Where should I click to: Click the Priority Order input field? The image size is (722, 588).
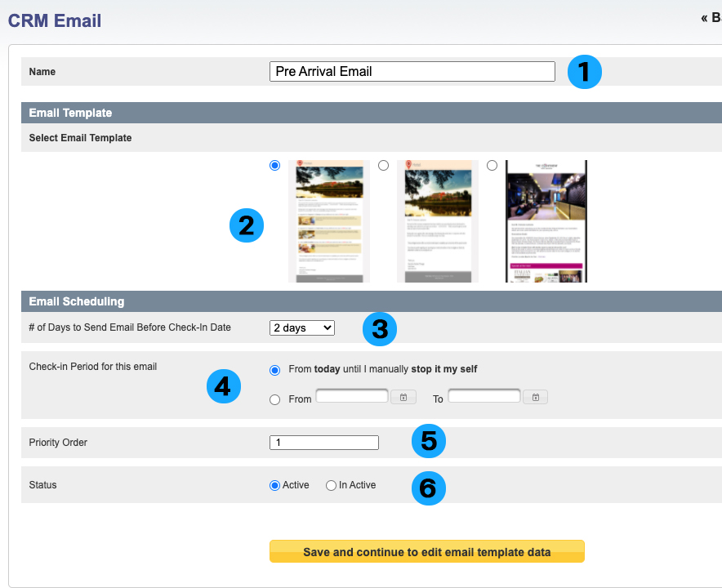pos(323,443)
